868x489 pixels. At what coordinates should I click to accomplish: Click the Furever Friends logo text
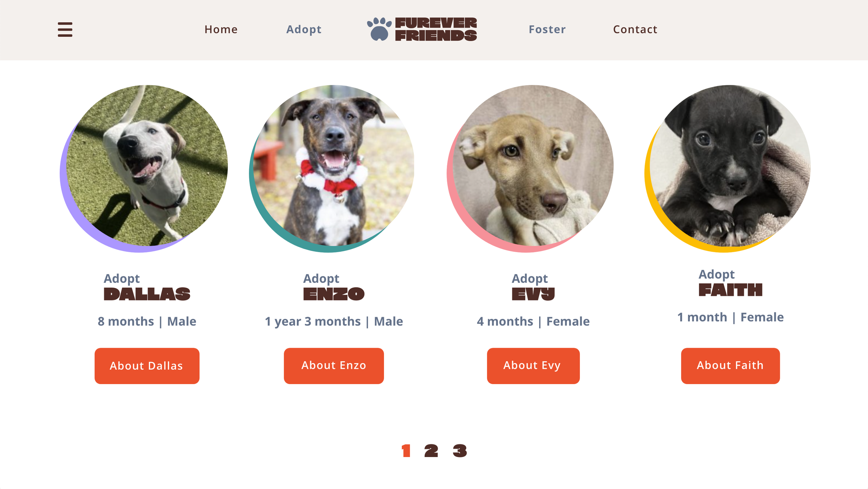tap(436, 29)
